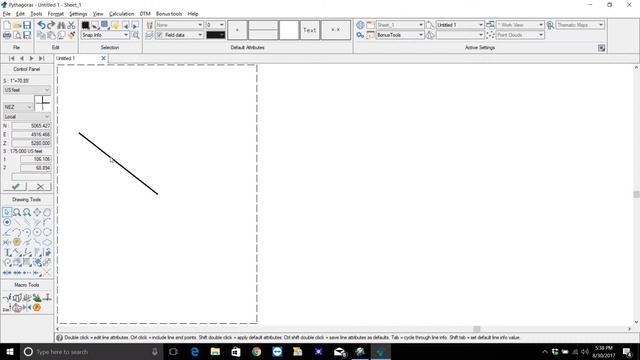Image resolution: width=640 pixels, height=360 pixels.
Task: Click the horizontal scrollbar thumb
Action: (x=476, y=329)
